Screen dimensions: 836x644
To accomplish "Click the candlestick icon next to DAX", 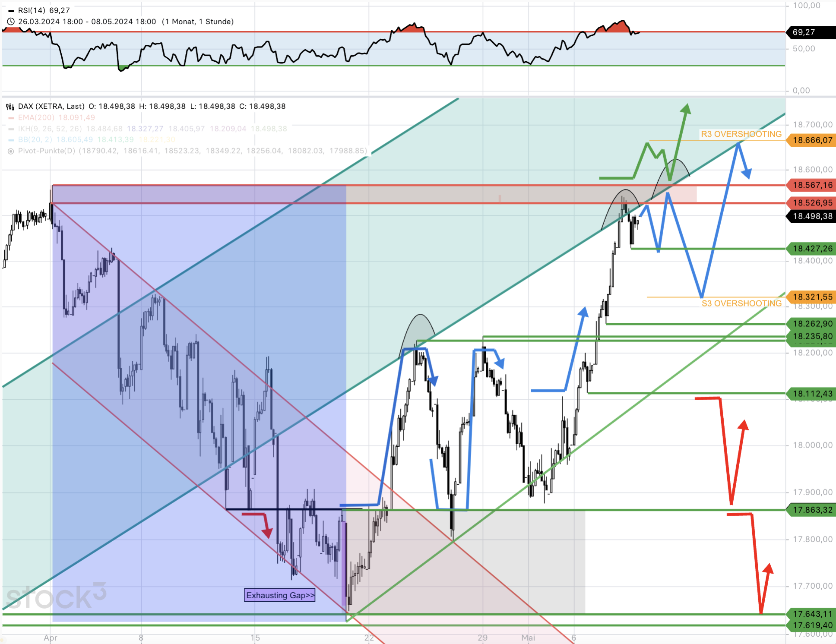I will [x=10, y=106].
